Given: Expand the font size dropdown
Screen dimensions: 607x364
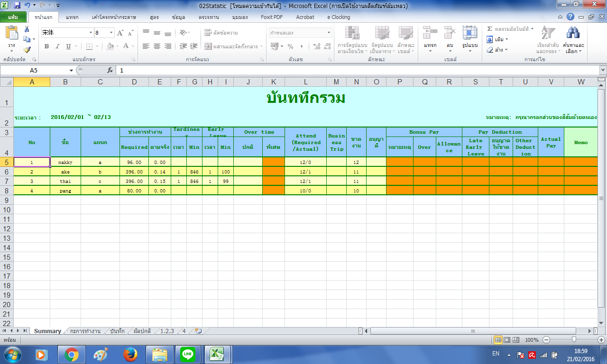Looking at the screenshot, I should point(111,33).
